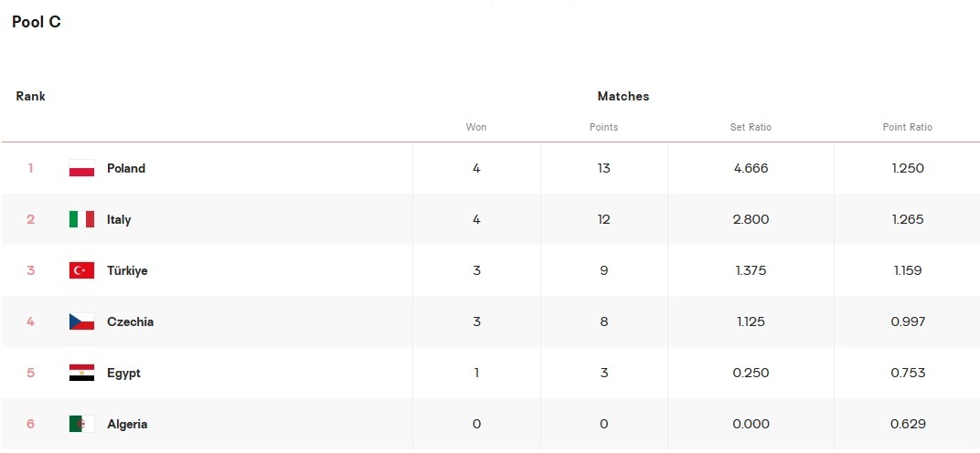Open the Czechia team name
This screenshot has width=980, height=453.
(130, 321)
